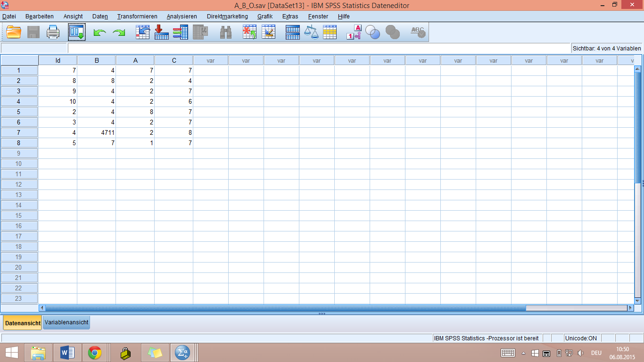Image resolution: width=644 pixels, height=362 pixels.
Task: Open the Analysieren menu
Action: click(182, 16)
